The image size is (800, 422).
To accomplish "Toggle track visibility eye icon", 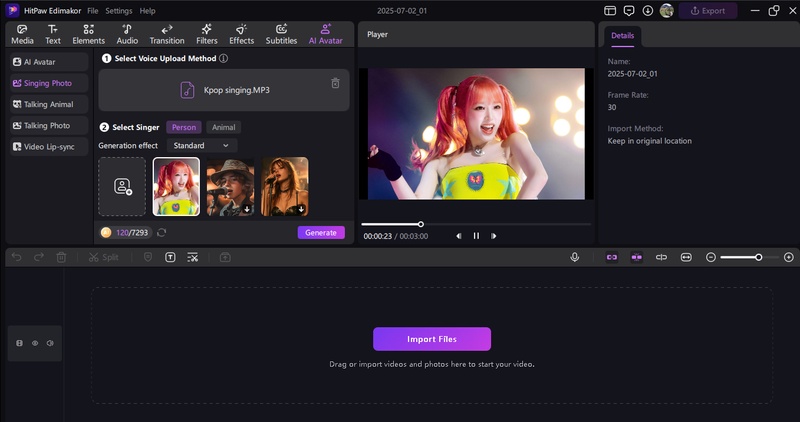I will pos(35,343).
